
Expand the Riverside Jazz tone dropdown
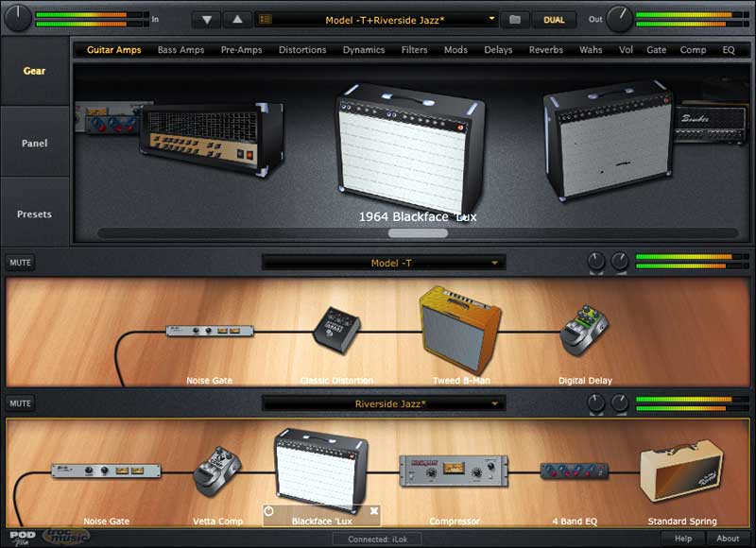(x=384, y=403)
